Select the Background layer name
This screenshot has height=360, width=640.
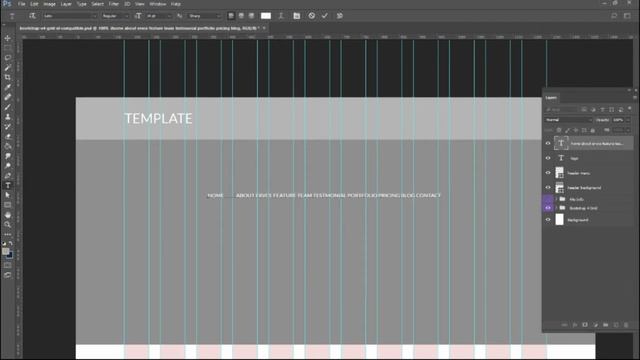tap(578, 220)
